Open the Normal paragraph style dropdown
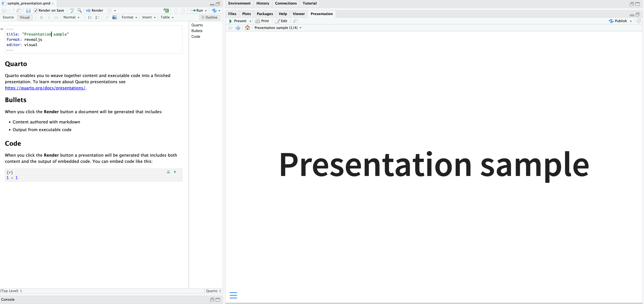The height and width of the screenshot is (304, 644). (x=71, y=17)
